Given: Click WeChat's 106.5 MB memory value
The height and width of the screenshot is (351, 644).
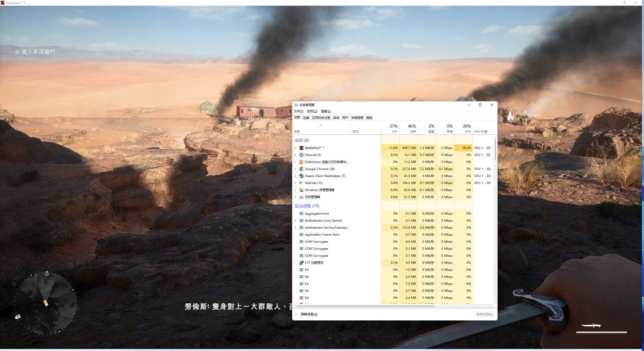Looking at the screenshot, I should click(409, 182).
